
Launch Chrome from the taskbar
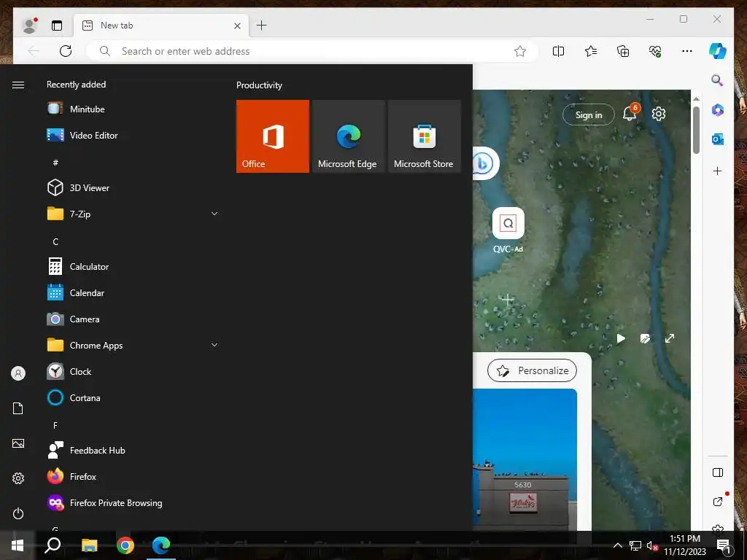pyautogui.click(x=125, y=545)
